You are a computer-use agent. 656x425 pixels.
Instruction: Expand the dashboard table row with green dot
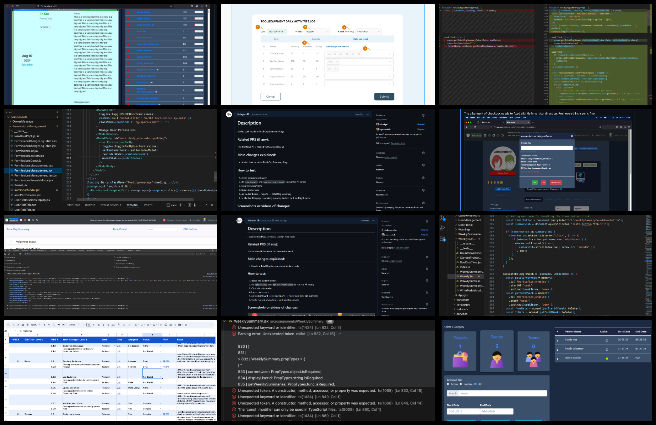pyautogui.click(x=557, y=358)
